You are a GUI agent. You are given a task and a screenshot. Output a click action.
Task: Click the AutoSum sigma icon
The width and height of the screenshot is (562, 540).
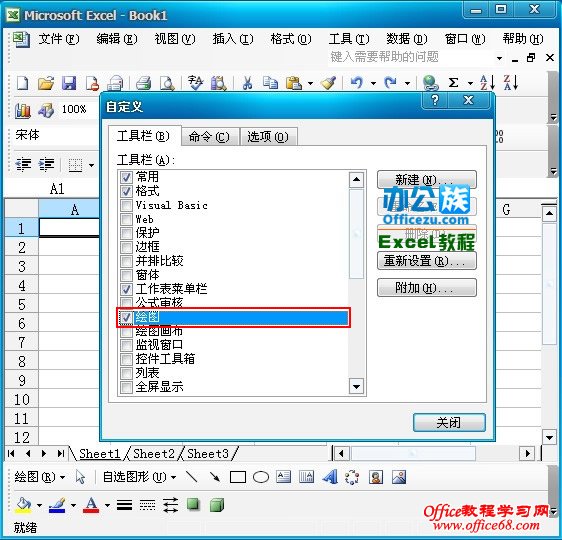pyautogui.click(x=453, y=83)
